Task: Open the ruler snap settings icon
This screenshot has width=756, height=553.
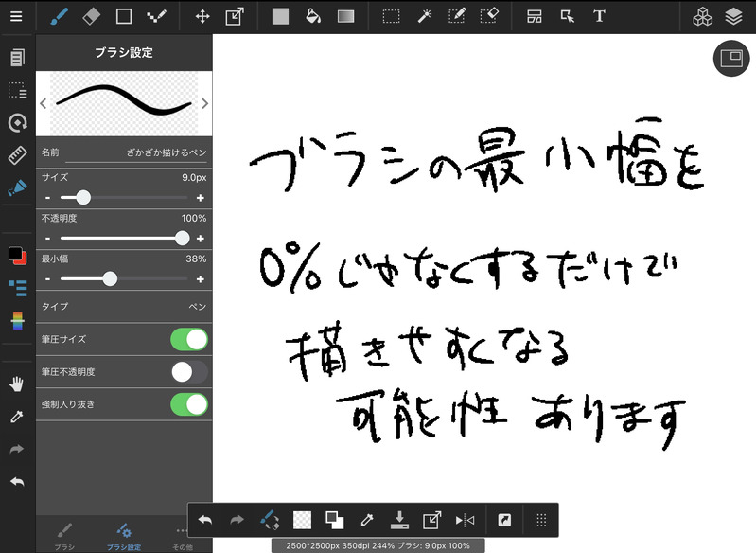Action: tap(17, 155)
